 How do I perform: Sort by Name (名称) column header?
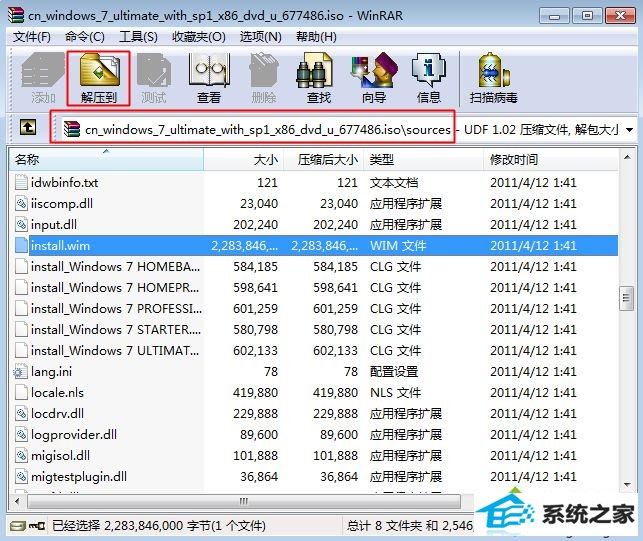(106, 159)
